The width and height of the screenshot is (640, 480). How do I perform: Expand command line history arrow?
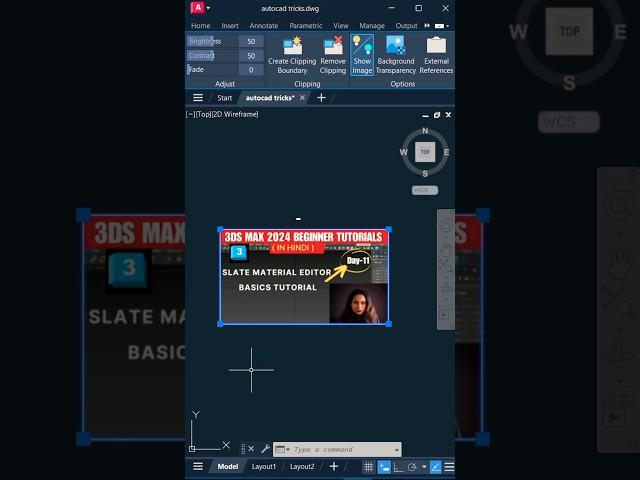(396, 450)
